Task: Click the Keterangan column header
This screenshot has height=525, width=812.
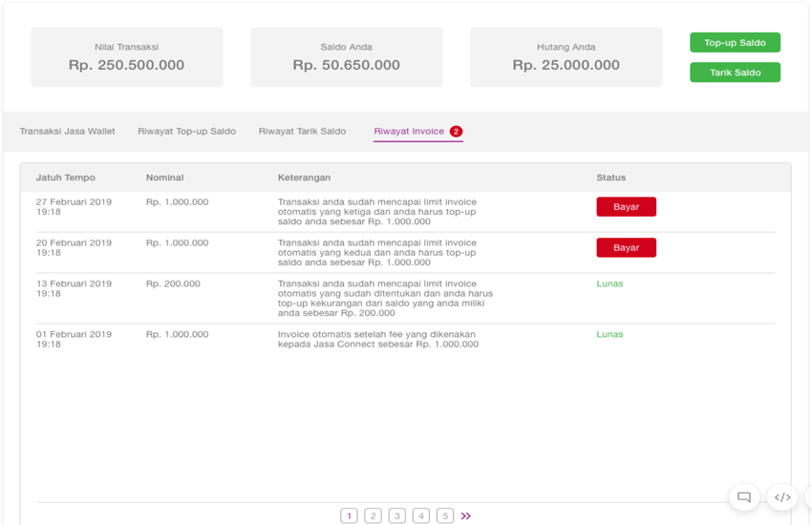Action: [x=304, y=178]
